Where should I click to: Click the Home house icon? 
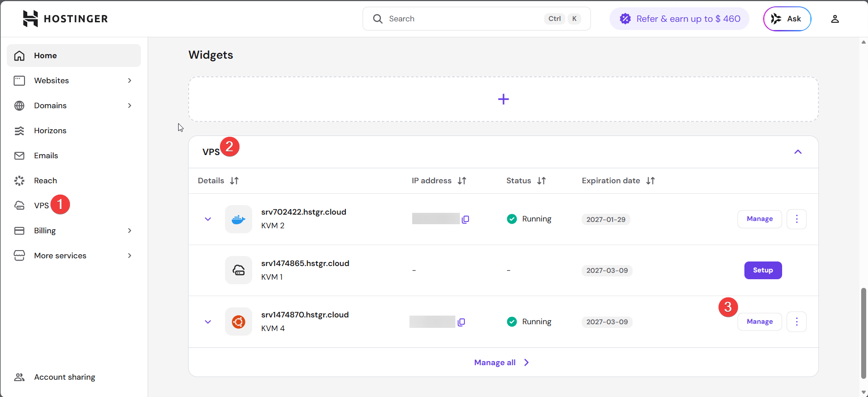pyautogui.click(x=19, y=55)
